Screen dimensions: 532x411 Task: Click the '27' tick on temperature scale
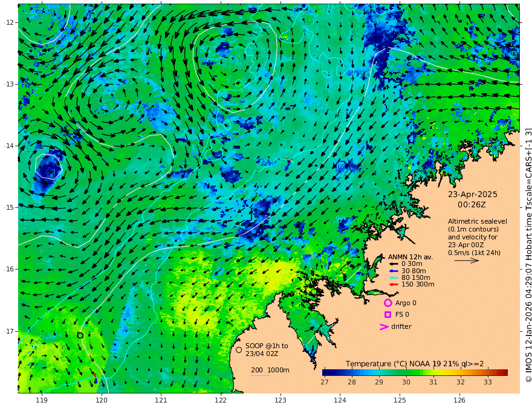click(325, 382)
